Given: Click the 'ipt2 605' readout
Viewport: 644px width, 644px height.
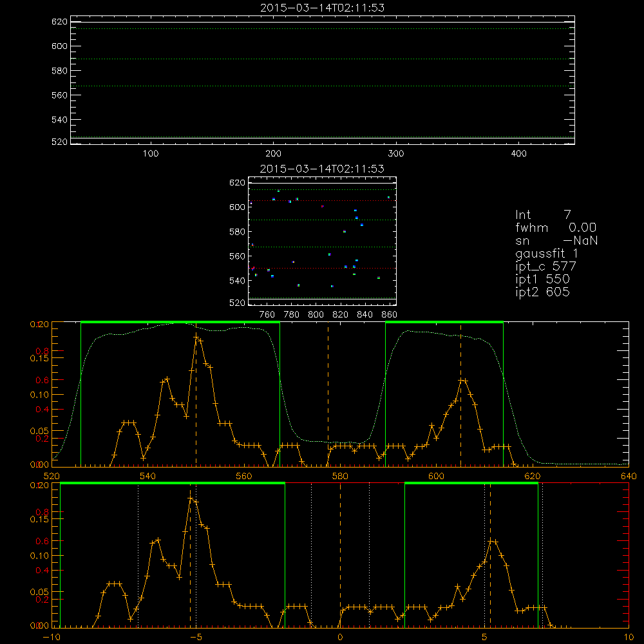Looking at the screenshot, I should [x=542, y=292].
